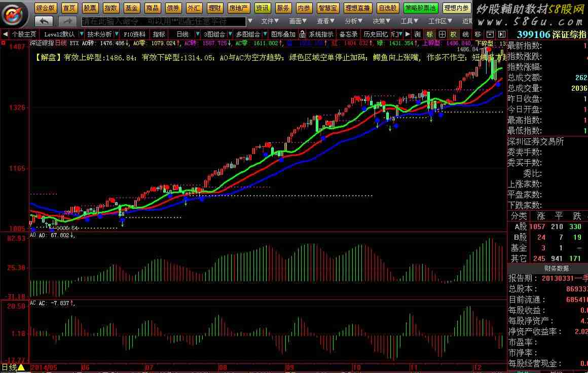Open the F10资料 tab
Screen dimensions: 588x373
(134, 34)
